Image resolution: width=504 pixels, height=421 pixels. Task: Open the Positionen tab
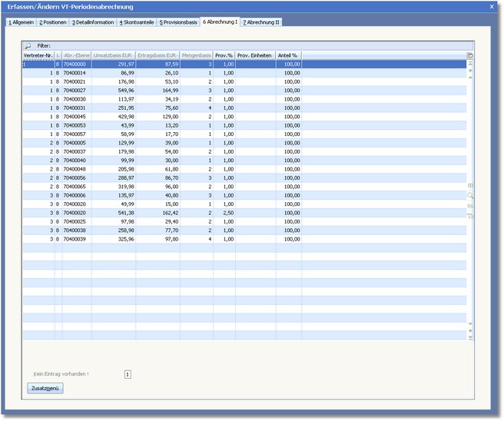click(53, 22)
